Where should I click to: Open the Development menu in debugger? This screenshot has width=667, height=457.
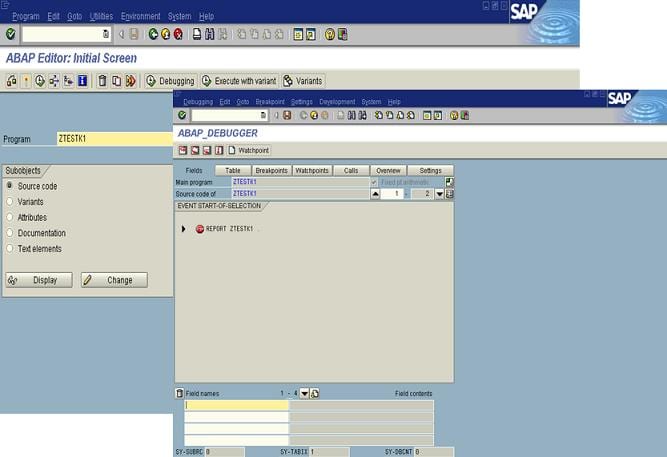tap(337, 102)
